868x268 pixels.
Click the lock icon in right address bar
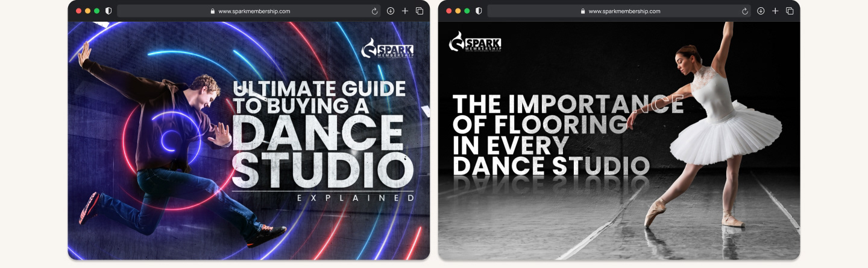click(x=583, y=11)
